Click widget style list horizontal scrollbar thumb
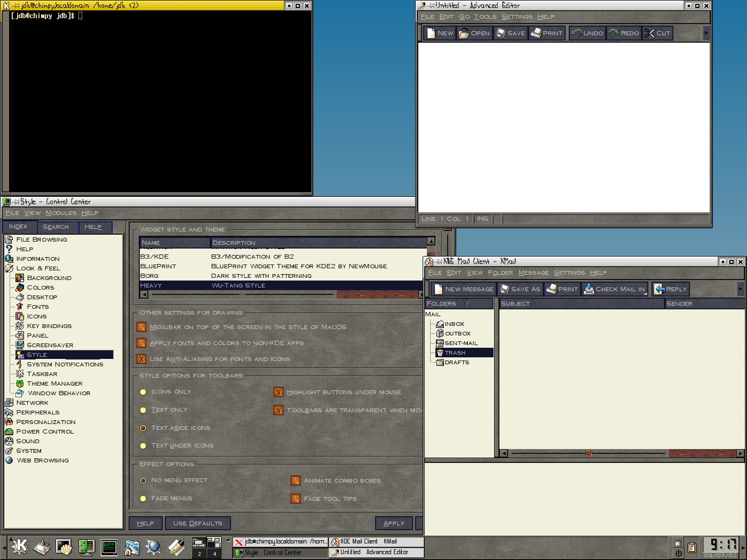Screen dimensions: 747x560 tap(242, 294)
